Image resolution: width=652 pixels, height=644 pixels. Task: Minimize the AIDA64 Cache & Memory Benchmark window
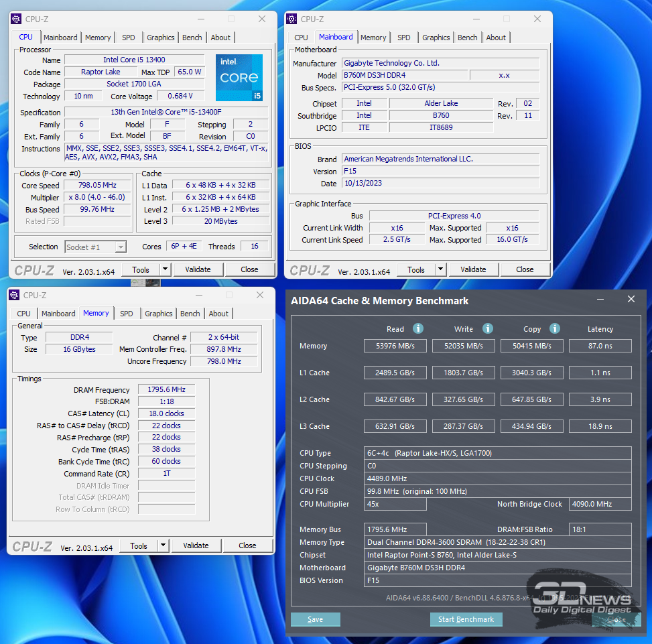(600, 300)
